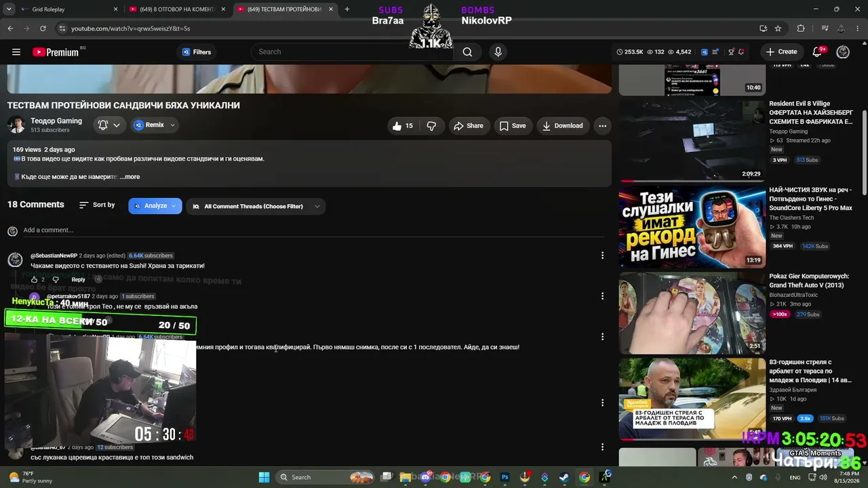Open the Create menu

(x=782, y=52)
